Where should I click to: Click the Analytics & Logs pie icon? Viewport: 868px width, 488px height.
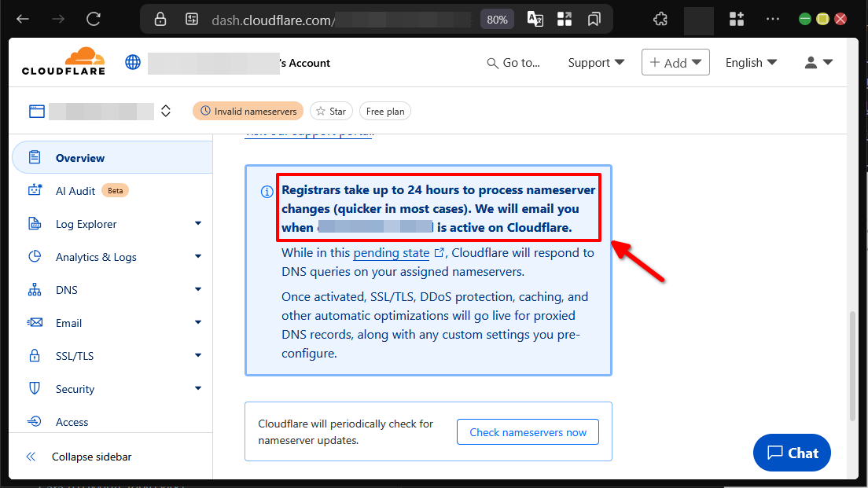pyautogui.click(x=35, y=256)
